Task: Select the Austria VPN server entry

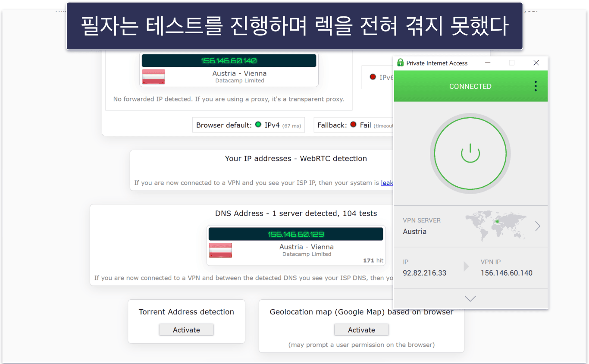Action: pyautogui.click(x=471, y=226)
